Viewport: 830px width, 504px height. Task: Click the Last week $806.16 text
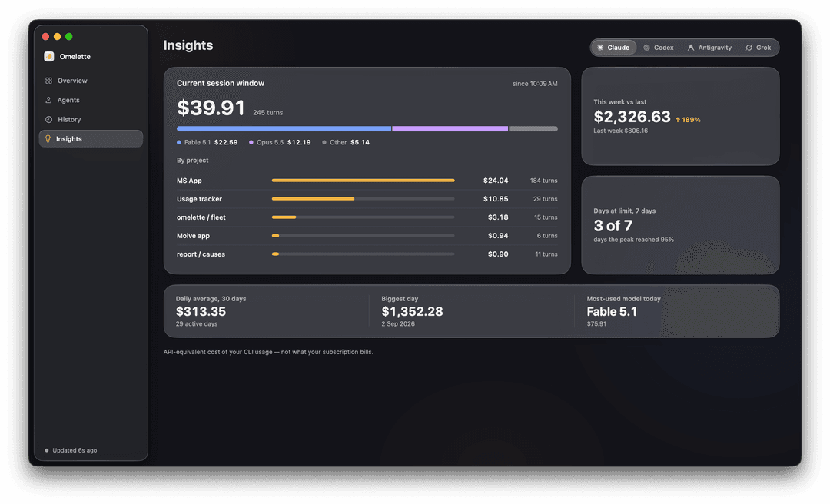(x=620, y=131)
